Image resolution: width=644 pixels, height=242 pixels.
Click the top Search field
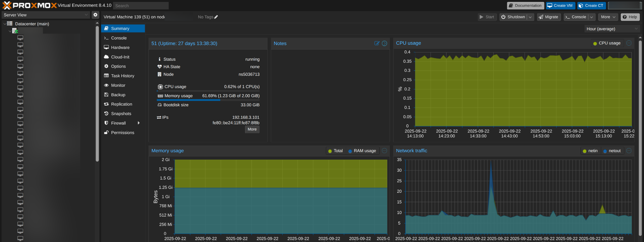click(x=141, y=6)
